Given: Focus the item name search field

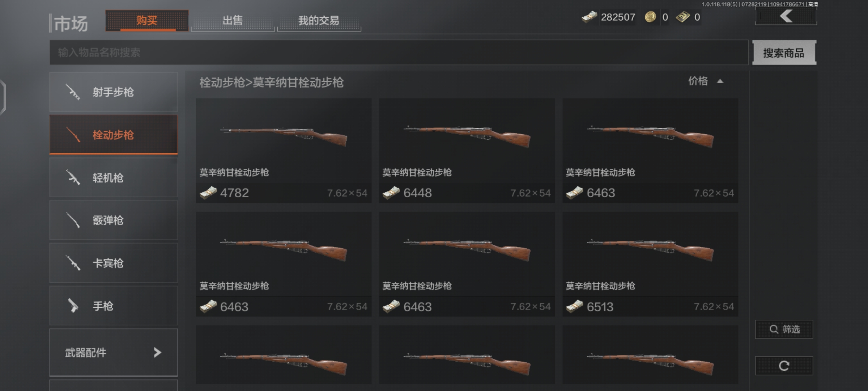Looking at the screenshot, I should click(399, 52).
